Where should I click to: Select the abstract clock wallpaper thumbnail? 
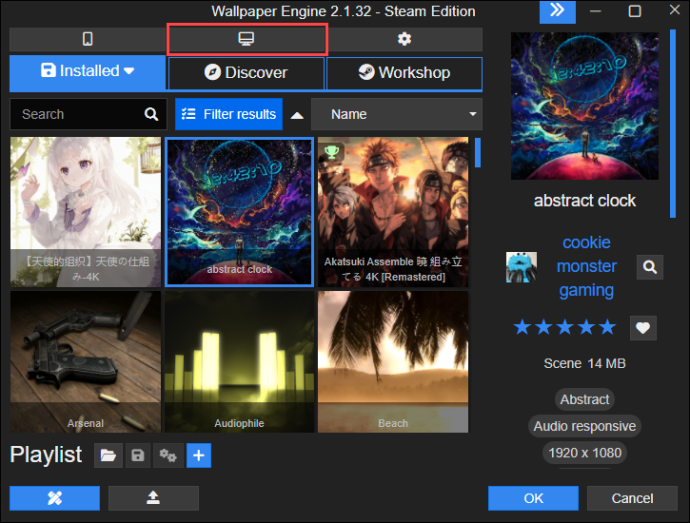coord(239,212)
